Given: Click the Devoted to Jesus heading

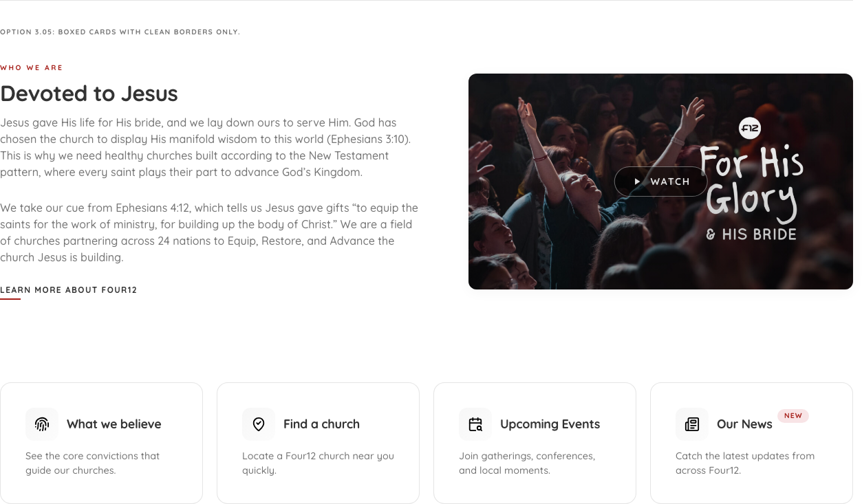Looking at the screenshot, I should click(89, 94).
